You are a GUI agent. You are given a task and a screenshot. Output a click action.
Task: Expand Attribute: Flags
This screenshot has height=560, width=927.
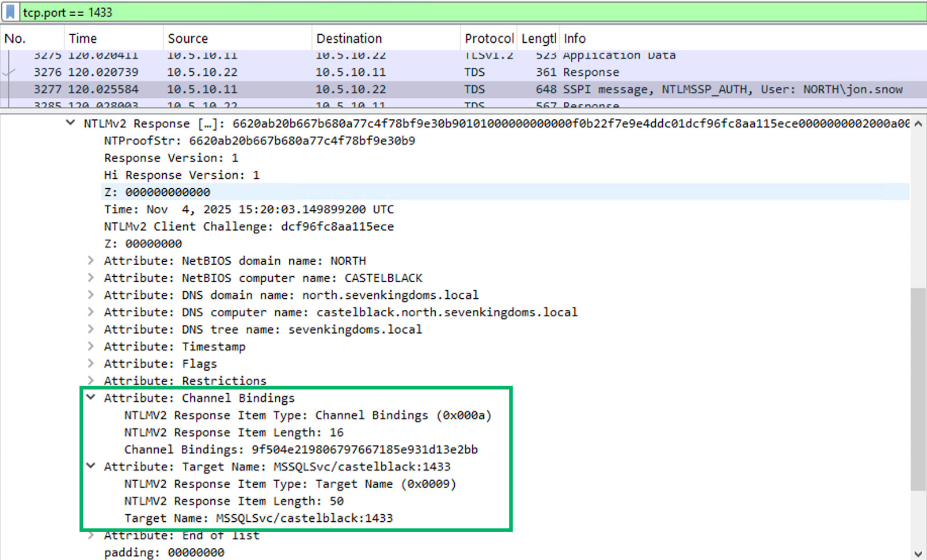pos(90,364)
